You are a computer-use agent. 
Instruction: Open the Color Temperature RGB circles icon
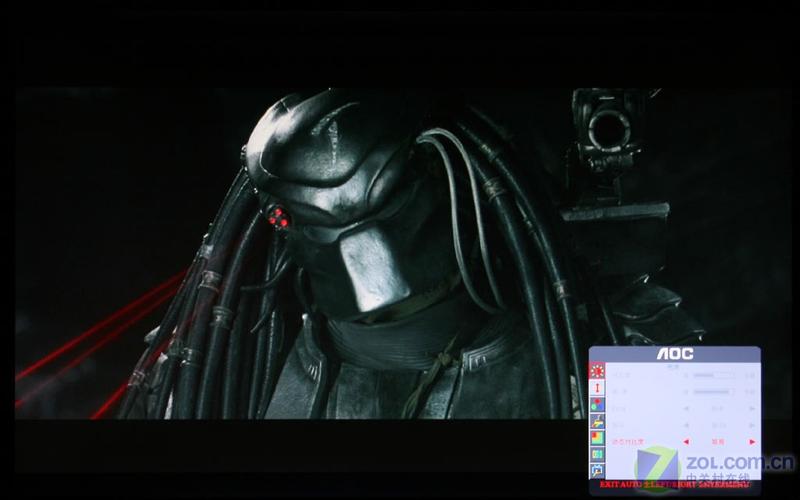point(597,405)
